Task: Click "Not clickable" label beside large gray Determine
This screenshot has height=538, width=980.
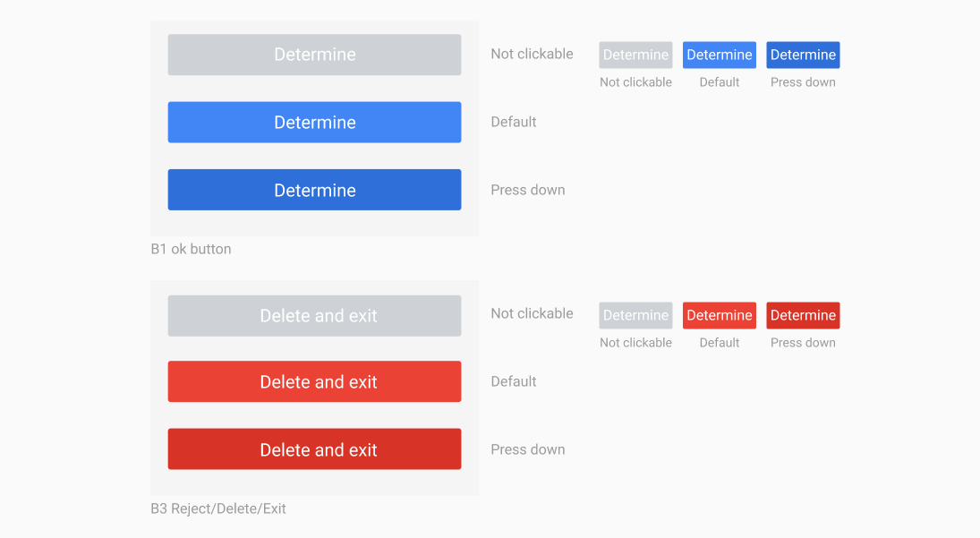Action: (x=532, y=54)
